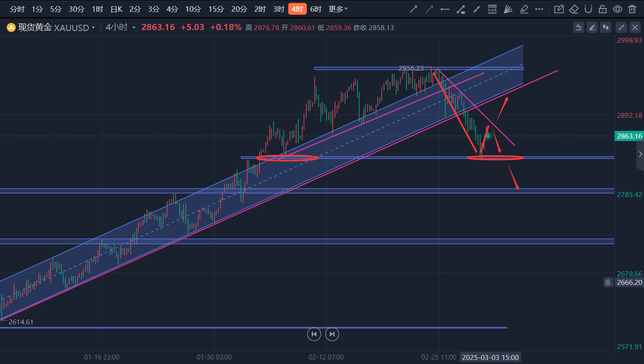The height and width of the screenshot is (364, 644).
Task: Select the solid arrow drawing tool
Action: tap(413, 9)
